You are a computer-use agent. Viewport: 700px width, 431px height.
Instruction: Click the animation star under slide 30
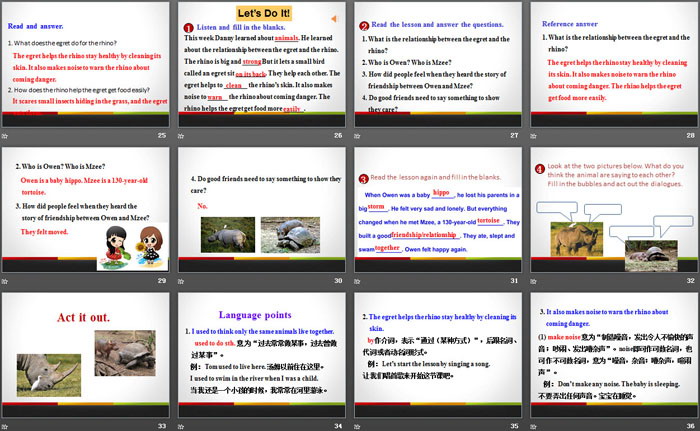click(180, 281)
